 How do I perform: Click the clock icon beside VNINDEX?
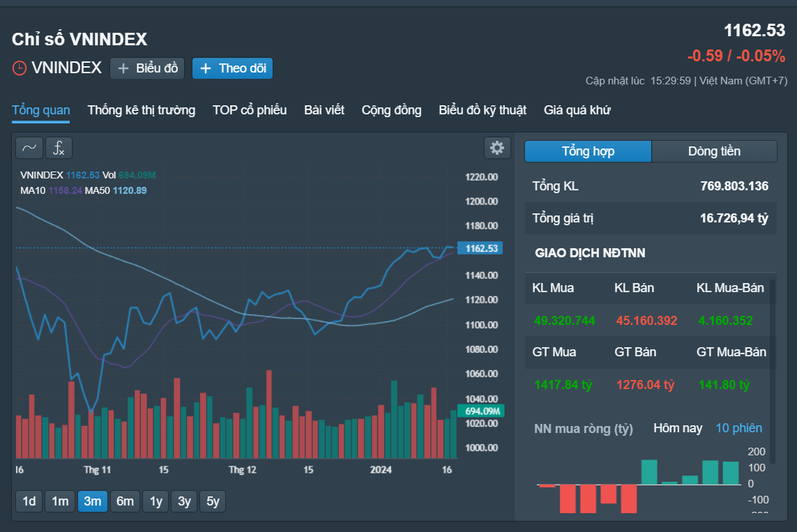20,68
